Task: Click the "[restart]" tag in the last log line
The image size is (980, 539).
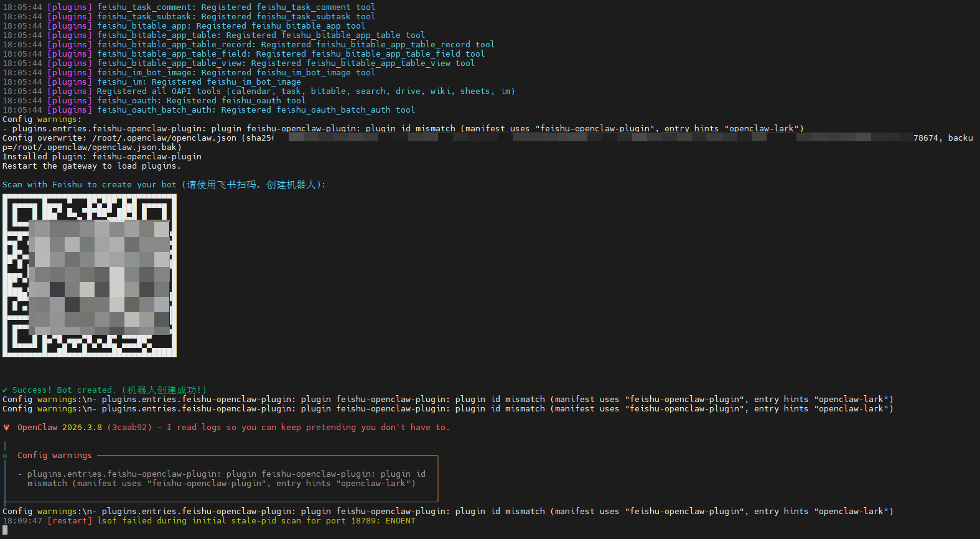Action: point(70,521)
